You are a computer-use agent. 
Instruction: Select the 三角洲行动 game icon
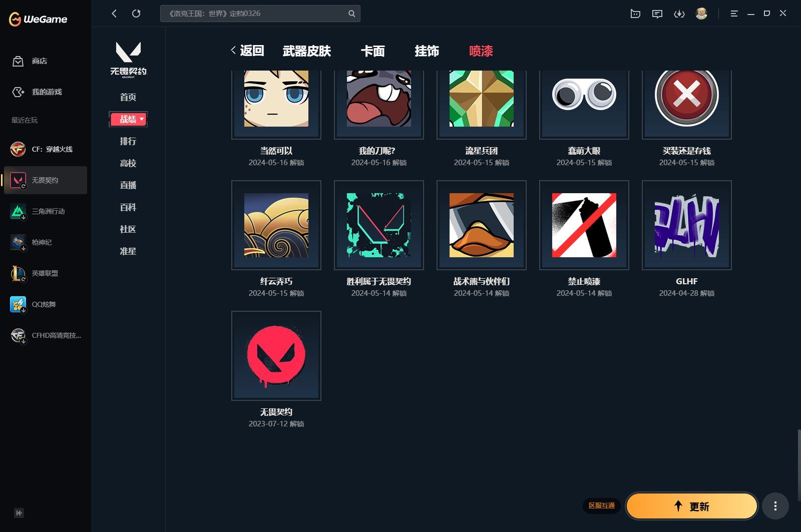tap(18, 211)
